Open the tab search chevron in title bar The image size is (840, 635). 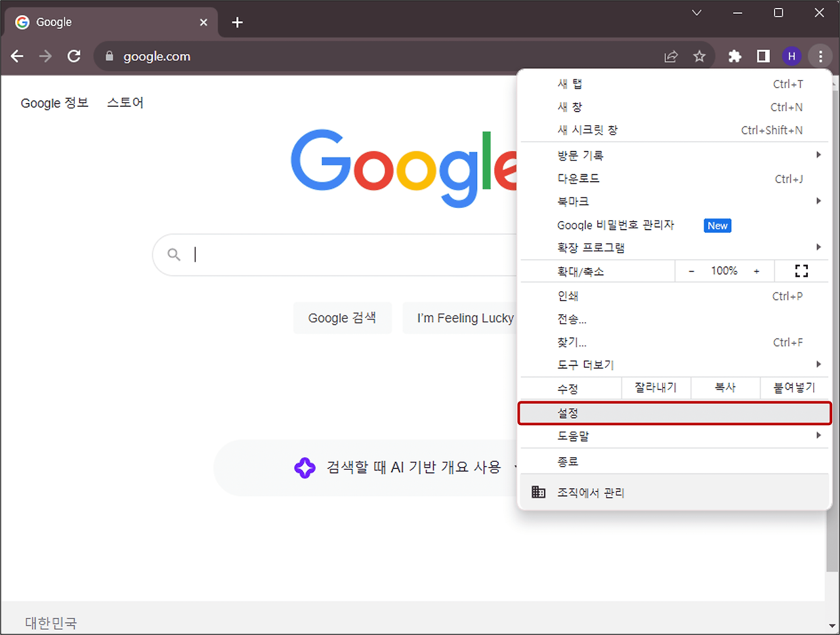point(697,12)
